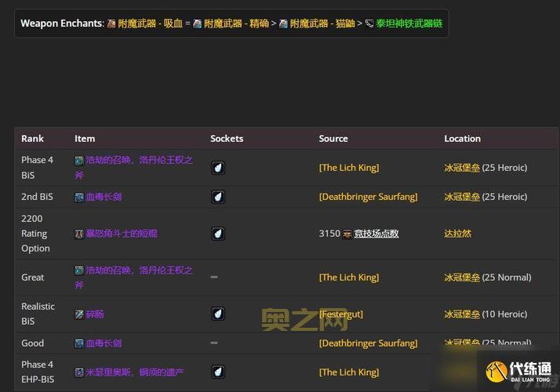This screenshot has height=392, width=560.
Task: Click the arena points icon beside 3150
Action: pos(347,234)
